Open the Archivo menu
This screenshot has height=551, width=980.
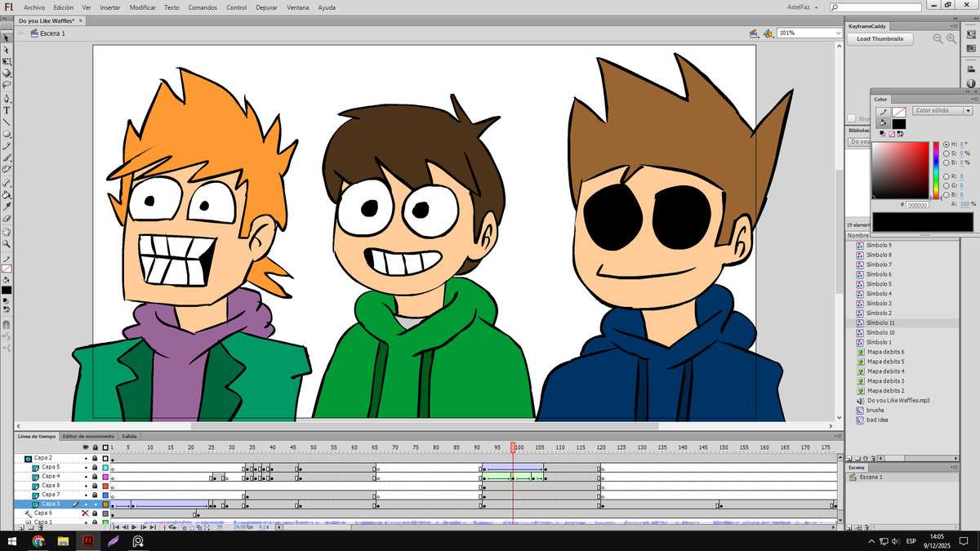click(34, 7)
